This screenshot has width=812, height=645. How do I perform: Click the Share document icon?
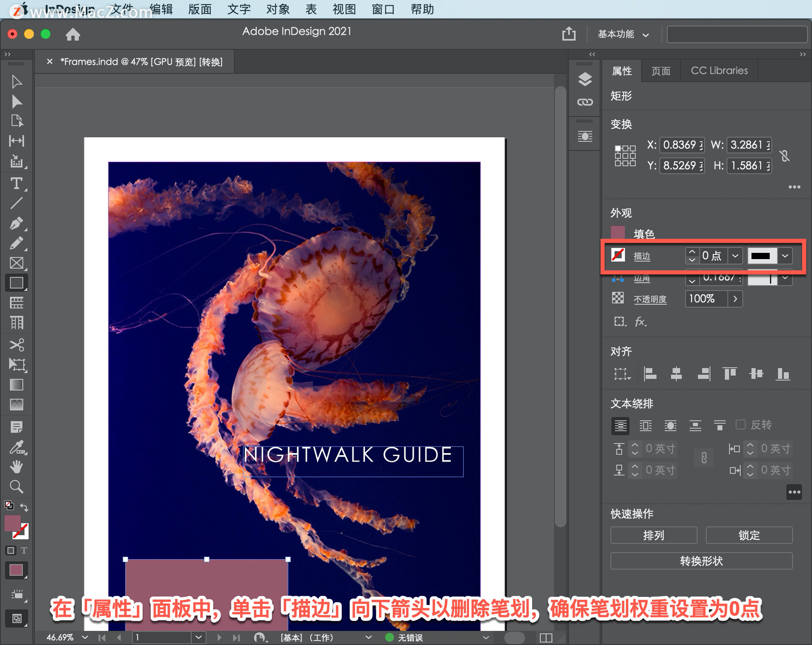point(569,33)
